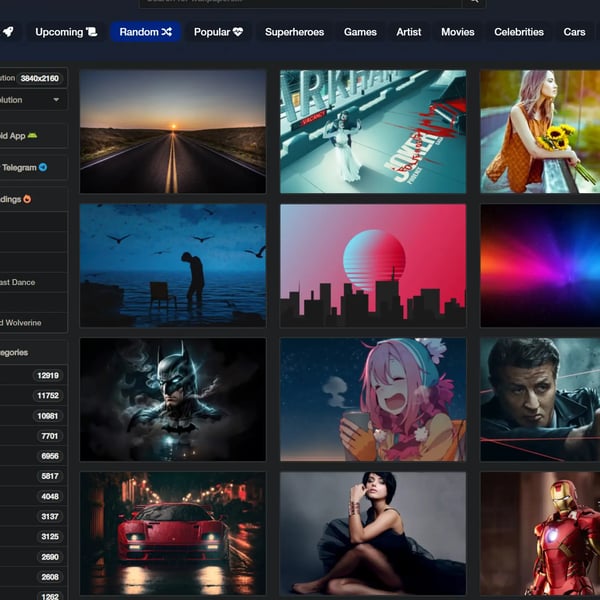Open the pink-haired anime girl wallpaper

pos(373,399)
